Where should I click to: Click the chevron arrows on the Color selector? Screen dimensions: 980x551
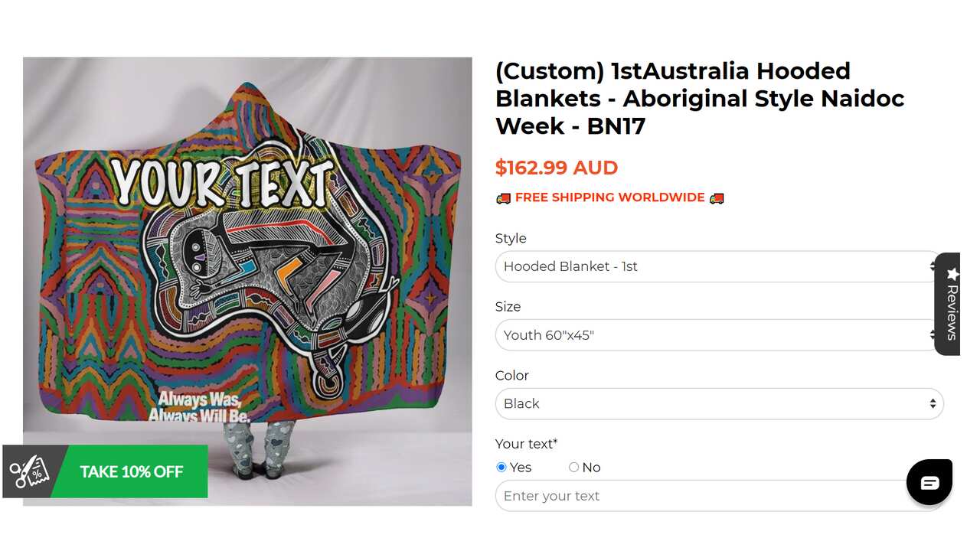pos(933,403)
